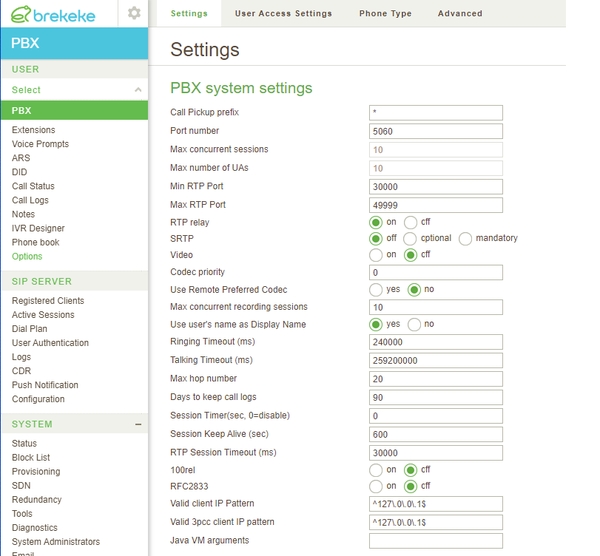This screenshot has width=600, height=556.
Task: Collapse the SYSTEM section with minus icon
Action: [138, 424]
